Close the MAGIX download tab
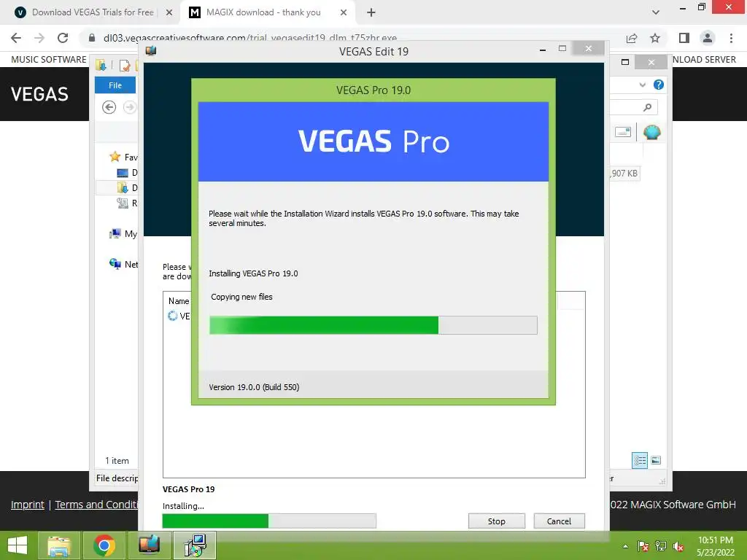 [x=344, y=12]
